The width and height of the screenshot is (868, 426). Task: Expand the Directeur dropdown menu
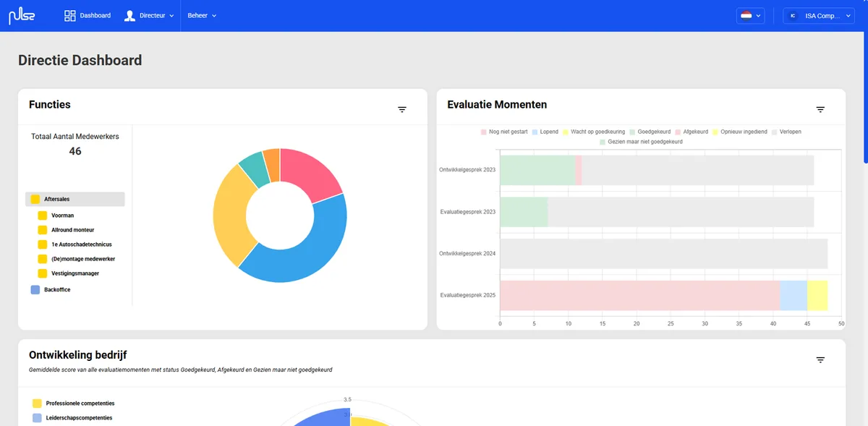149,16
